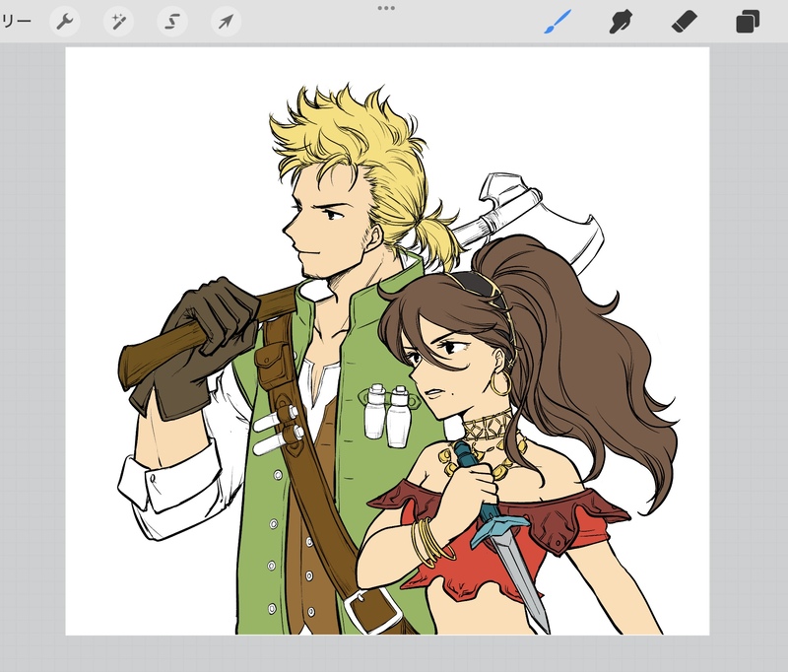The width and height of the screenshot is (788, 672).
Task: Activate the Transform arrow tool
Action: (226, 21)
